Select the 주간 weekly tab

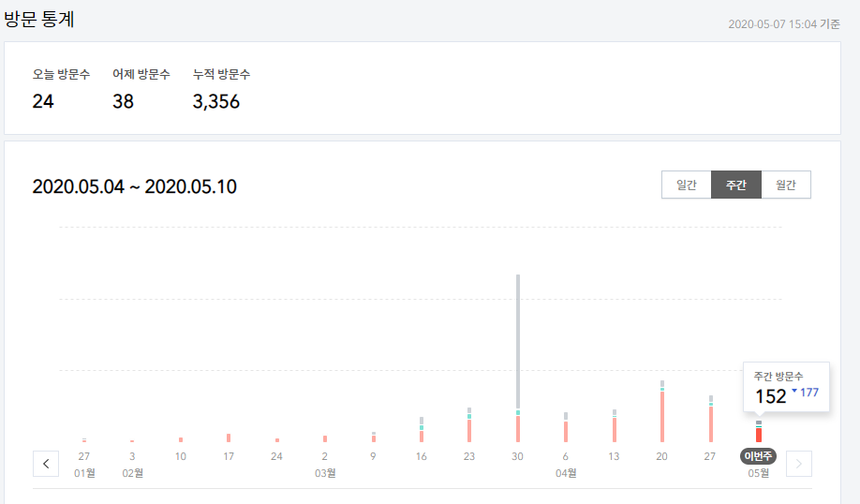point(736,185)
